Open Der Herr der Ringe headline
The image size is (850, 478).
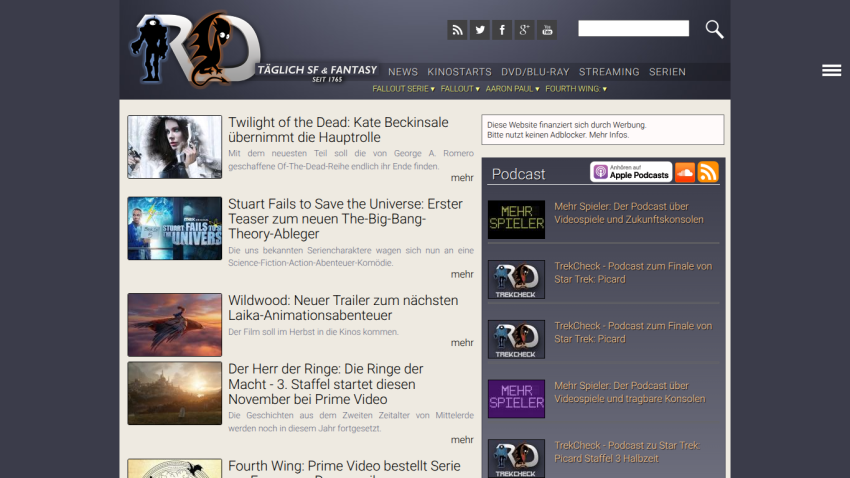[x=326, y=384]
